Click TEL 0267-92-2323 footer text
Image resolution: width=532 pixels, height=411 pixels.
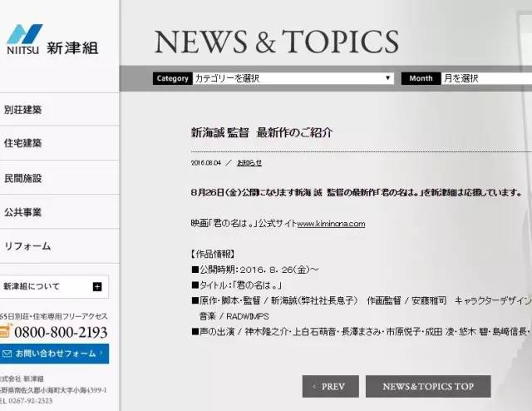pos(27,401)
